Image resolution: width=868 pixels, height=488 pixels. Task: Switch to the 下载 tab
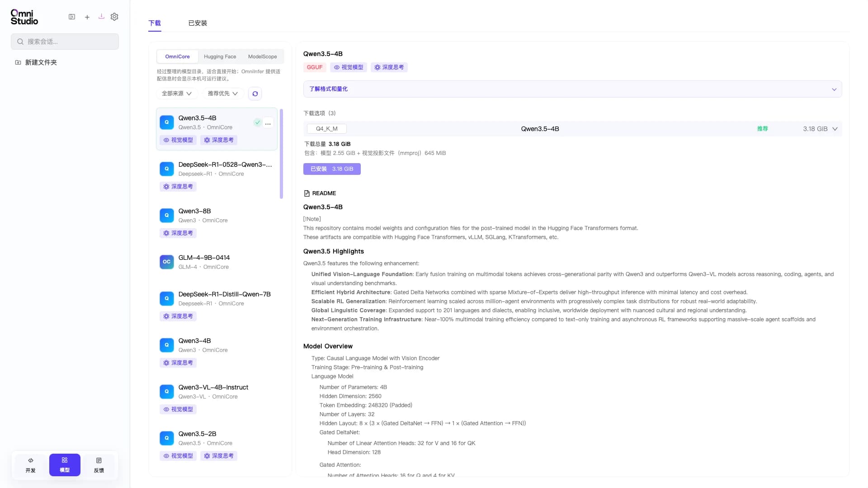(155, 23)
